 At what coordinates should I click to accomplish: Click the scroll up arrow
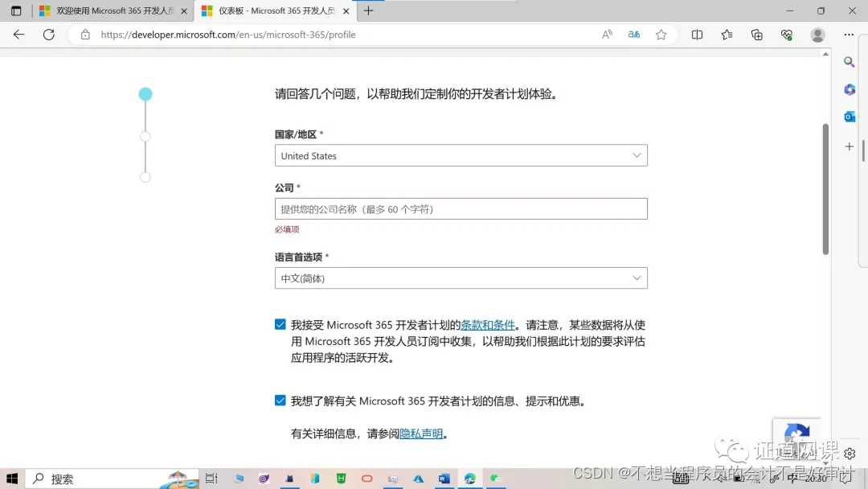[x=825, y=54]
